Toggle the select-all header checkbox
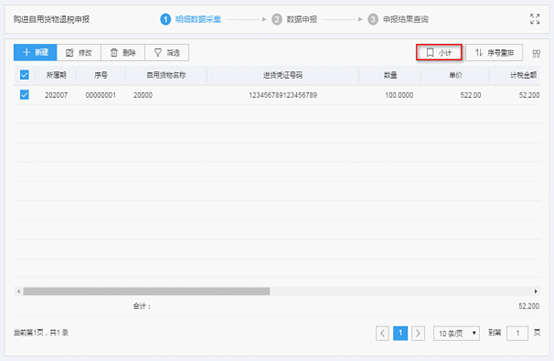This screenshot has height=361, width=554. [24, 75]
